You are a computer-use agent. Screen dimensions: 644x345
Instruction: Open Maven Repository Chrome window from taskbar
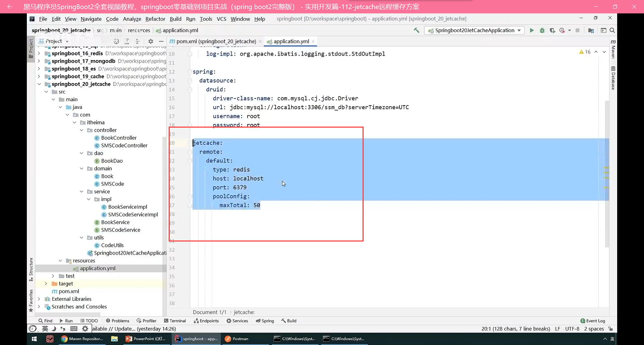point(82,339)
